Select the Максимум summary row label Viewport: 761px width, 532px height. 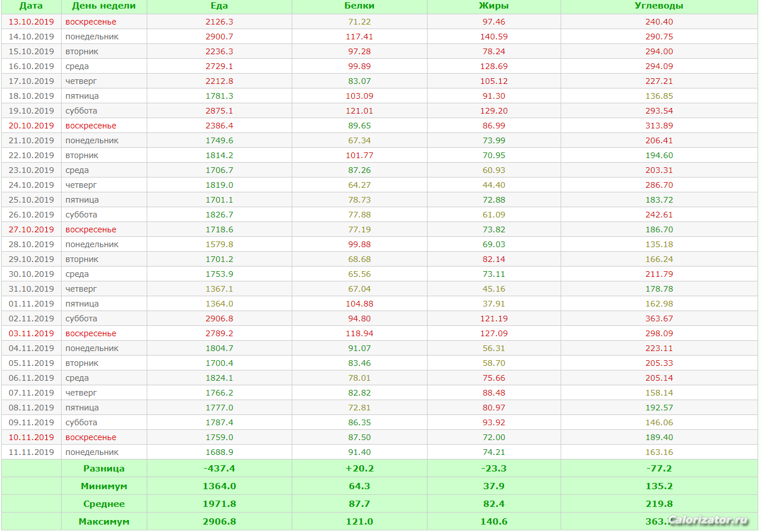[104, 522]
